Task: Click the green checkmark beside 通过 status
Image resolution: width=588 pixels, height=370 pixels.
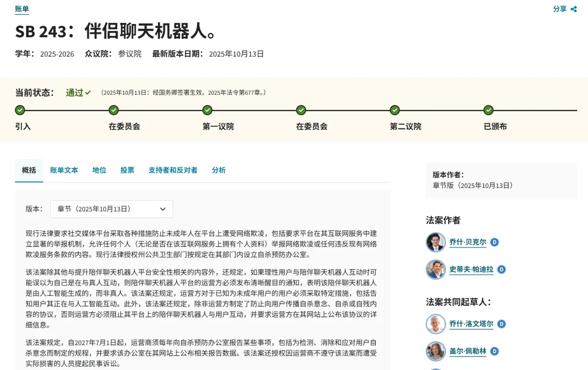Action: [x=88, y=93]
